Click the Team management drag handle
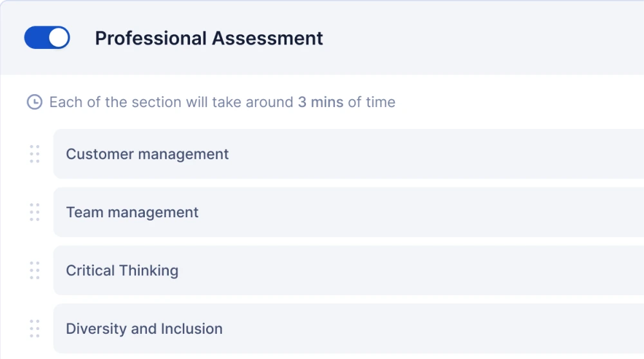644x359 pixels. coord(35,212)
